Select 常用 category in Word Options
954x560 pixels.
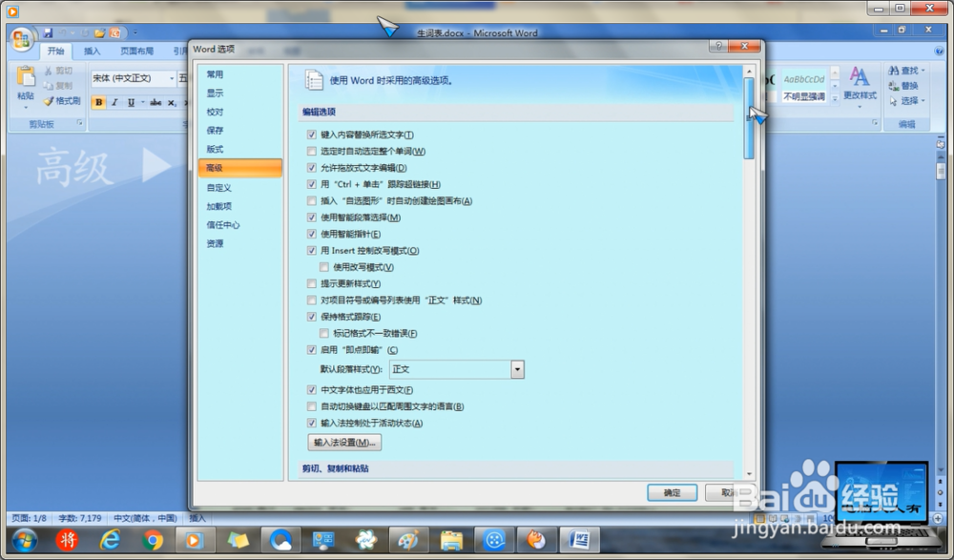coord(239,74)
